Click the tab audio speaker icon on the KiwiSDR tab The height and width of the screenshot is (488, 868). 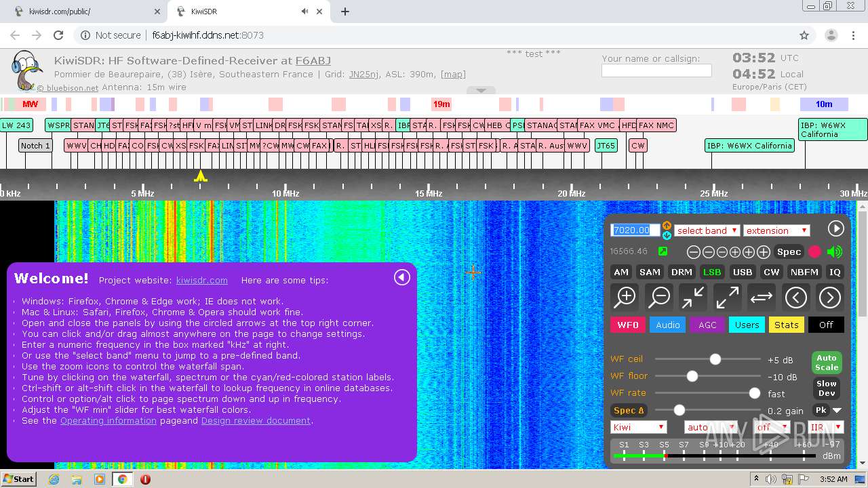click(304, 12)
